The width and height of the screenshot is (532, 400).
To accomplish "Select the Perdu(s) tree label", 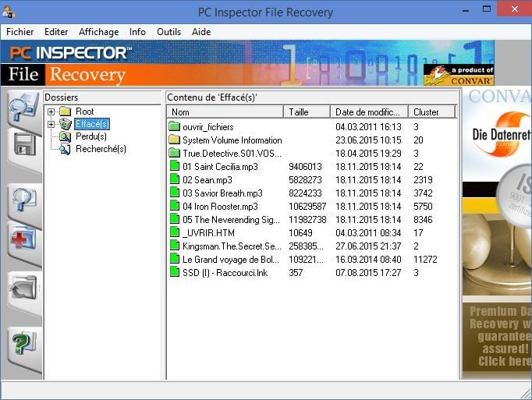I will (91, 136).
